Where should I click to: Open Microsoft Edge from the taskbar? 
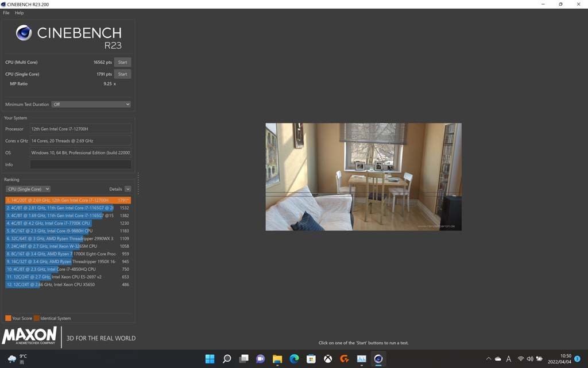(x=294, y=359)
